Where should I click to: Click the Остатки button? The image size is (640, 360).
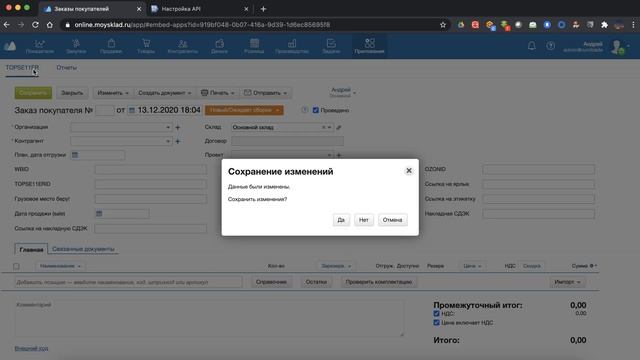click(x=316, y=282)
